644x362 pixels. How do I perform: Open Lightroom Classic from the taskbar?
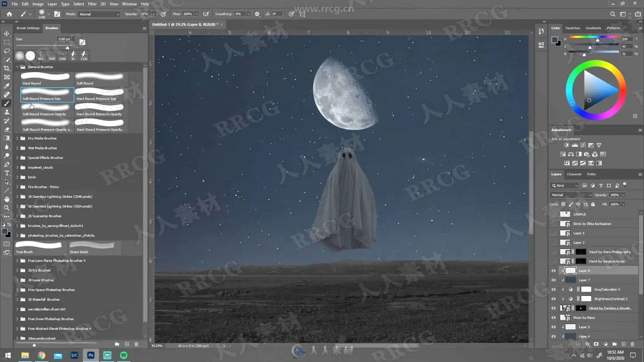click(74, 355)
